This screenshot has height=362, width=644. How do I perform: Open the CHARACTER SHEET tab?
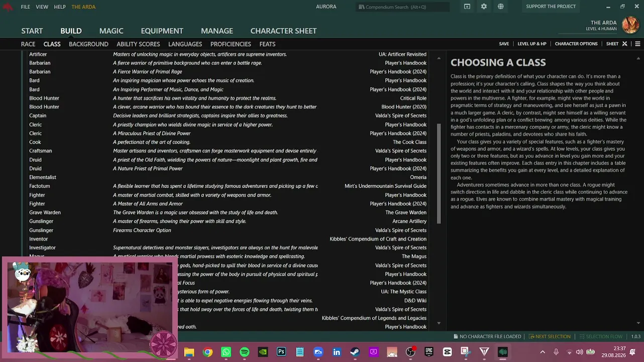click(283, 31)
